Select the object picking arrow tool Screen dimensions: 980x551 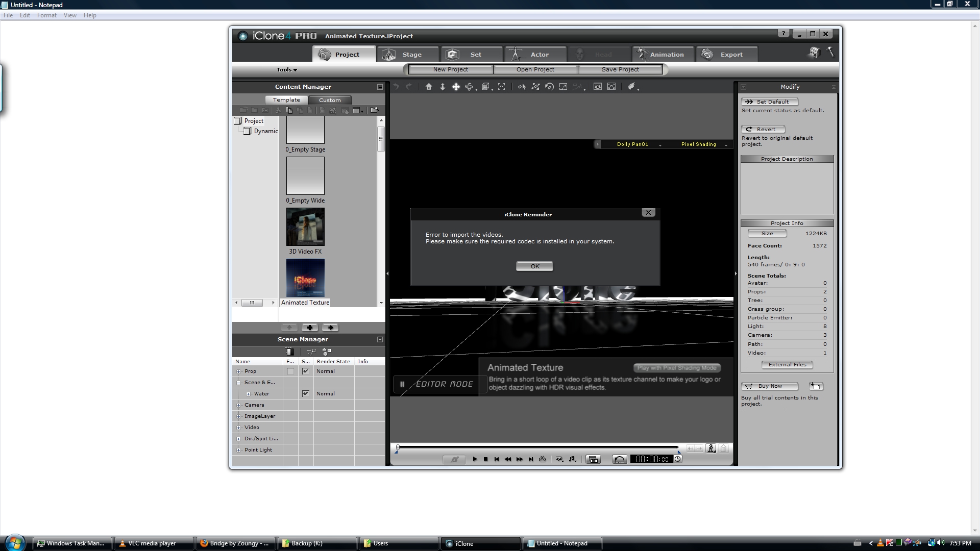tap(522, 87)
